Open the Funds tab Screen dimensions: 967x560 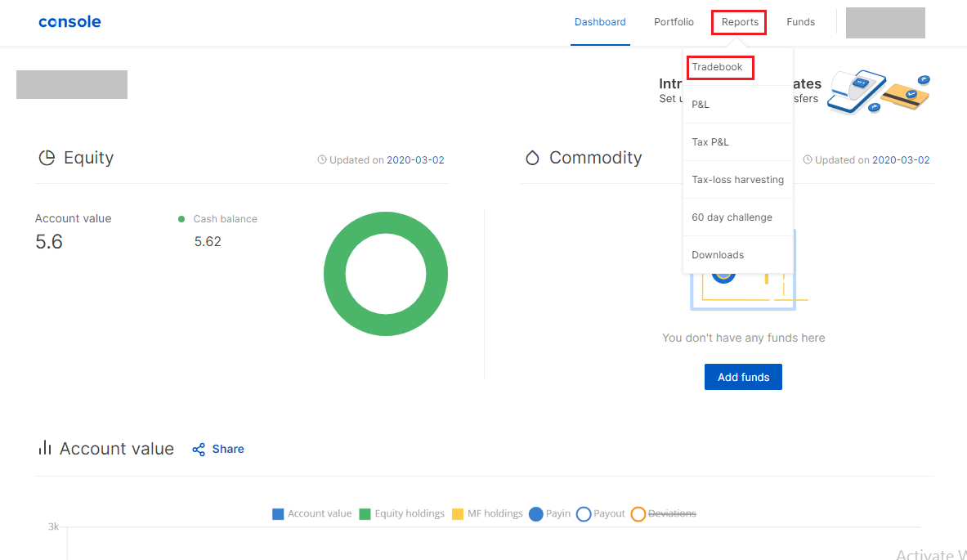[800, 22]
